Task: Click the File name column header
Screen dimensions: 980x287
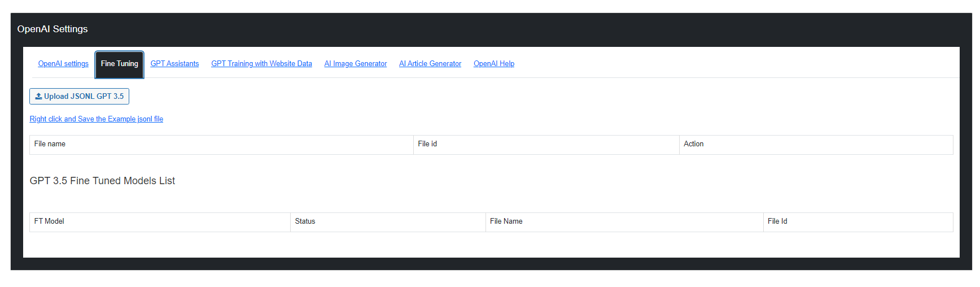Action: (x=221, y=145)
